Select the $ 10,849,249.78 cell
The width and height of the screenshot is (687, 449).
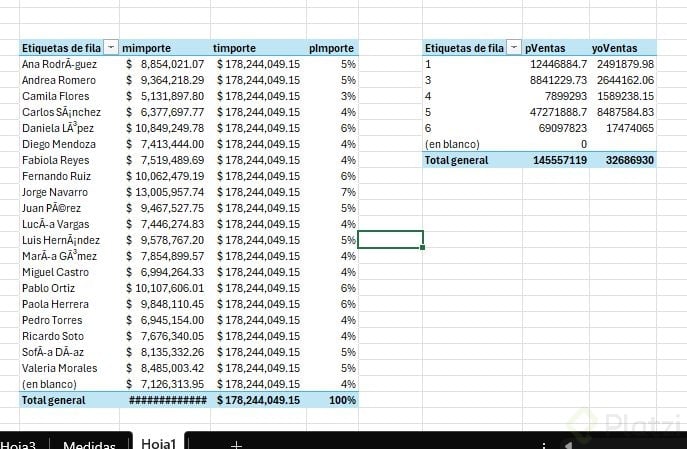click(165, 128)
